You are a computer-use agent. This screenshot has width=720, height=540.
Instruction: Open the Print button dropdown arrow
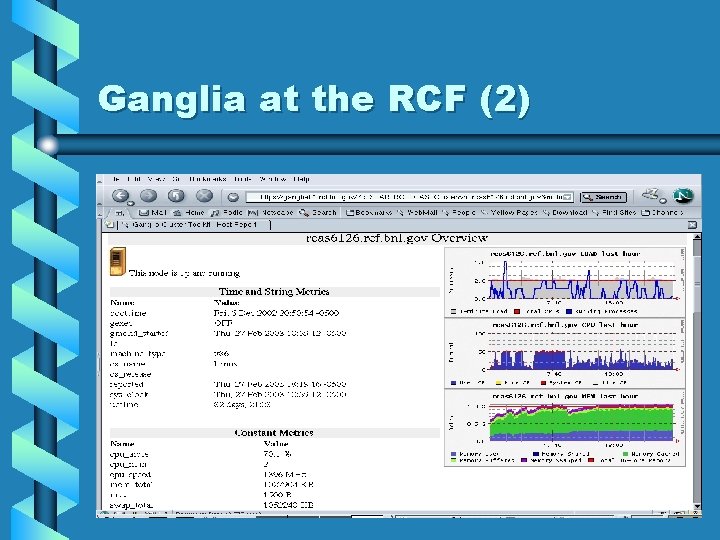(x=663, y=200)
